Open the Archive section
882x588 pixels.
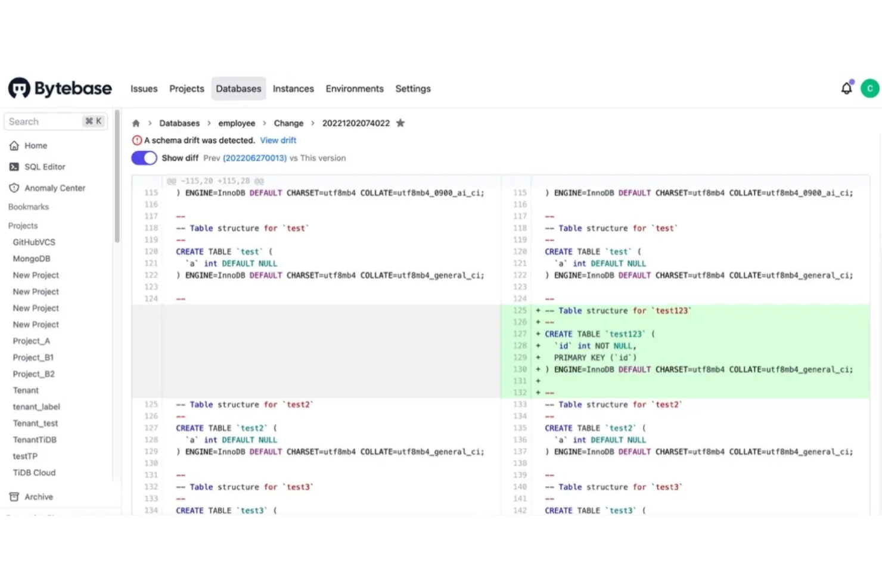38,496
